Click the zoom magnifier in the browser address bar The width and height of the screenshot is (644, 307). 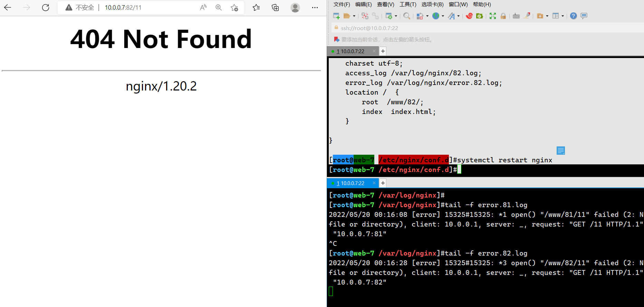[x=219, y=8]
